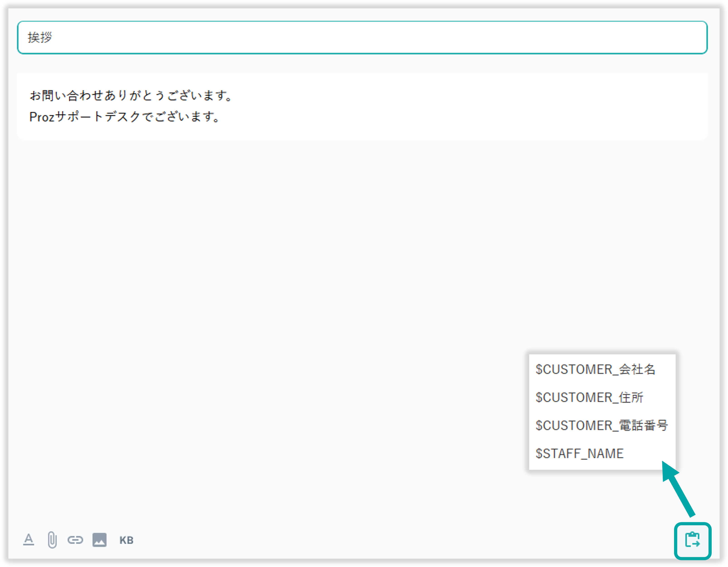Select $CUSTOMER_会社名 from the variable list
The width and height of the screenshot is (728, 567).
tap(595, 369)
